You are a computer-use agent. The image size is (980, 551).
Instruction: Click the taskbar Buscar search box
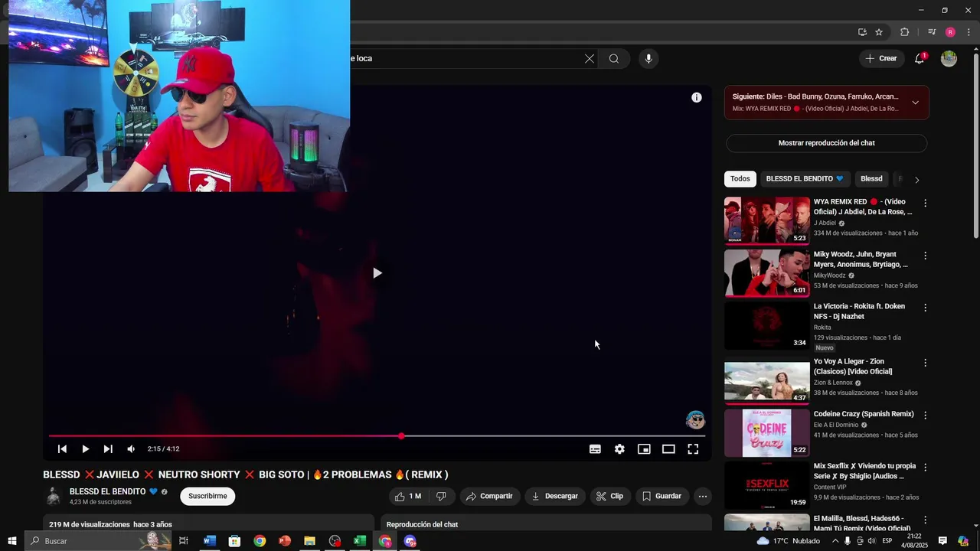tap(98, 541)
